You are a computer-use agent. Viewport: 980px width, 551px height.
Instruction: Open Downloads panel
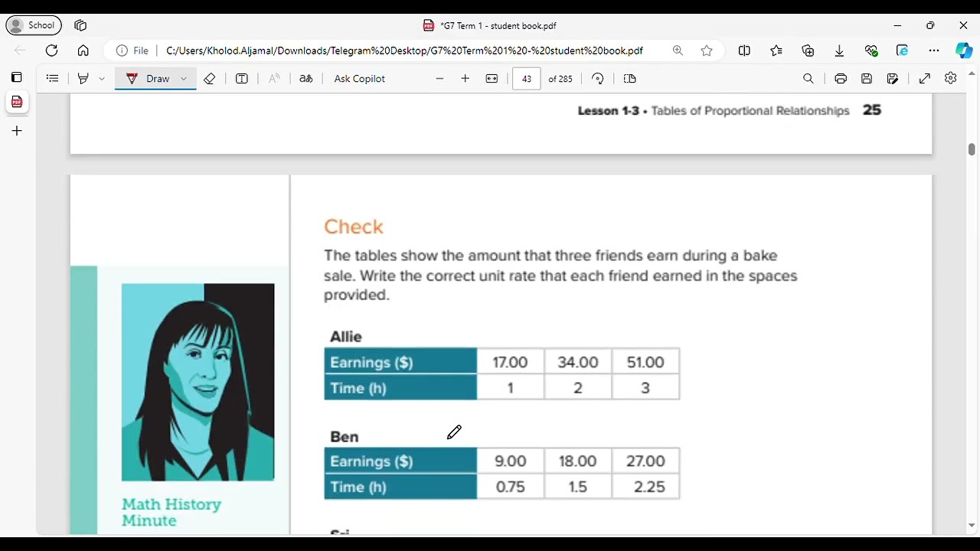coord(839,51)
